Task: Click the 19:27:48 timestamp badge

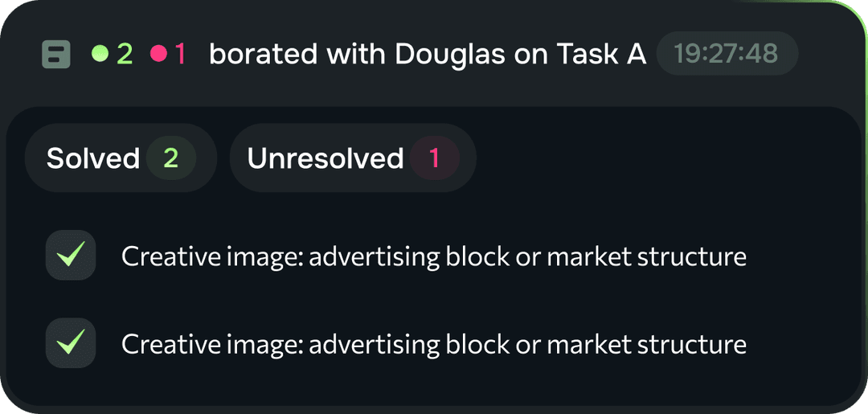Action: [727, 54]
